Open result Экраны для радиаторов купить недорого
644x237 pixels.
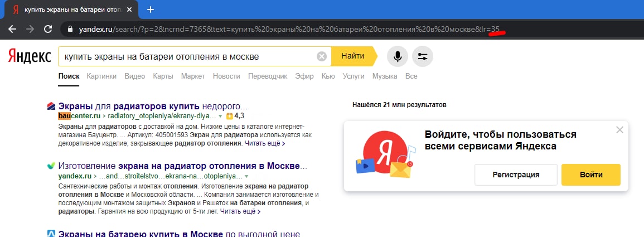(153, 106)
